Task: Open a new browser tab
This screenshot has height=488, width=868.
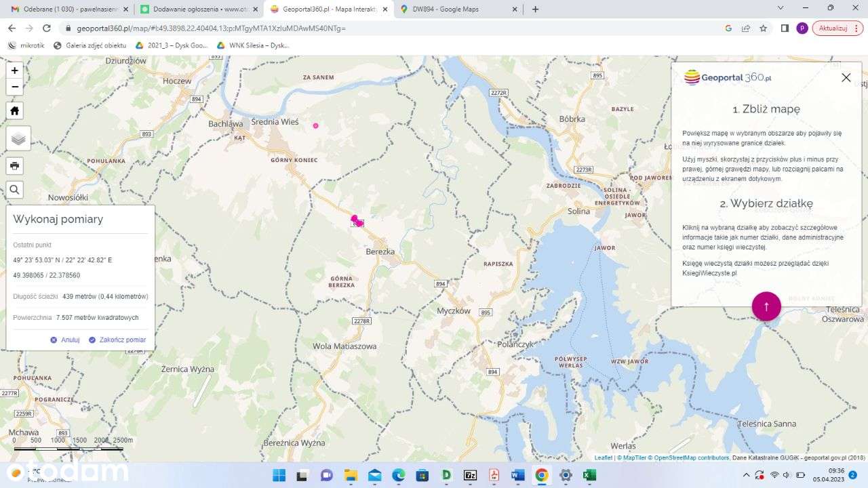Action: point(535,9)
